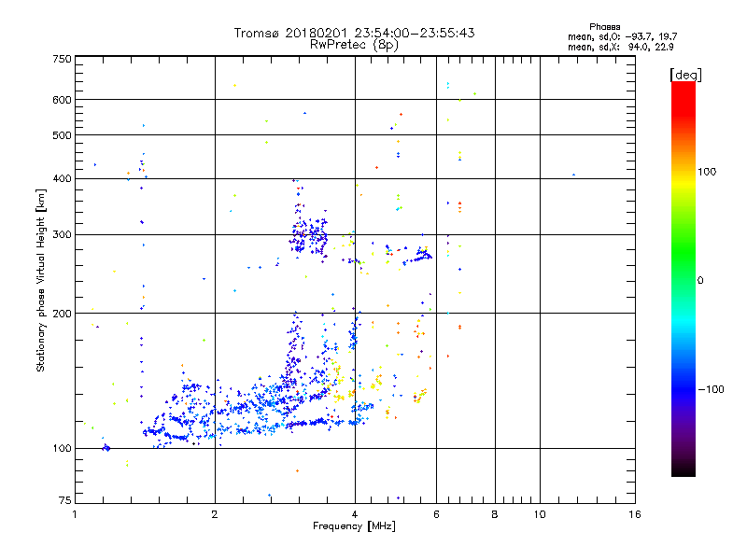Click the Phases header text
The width and height of the screenshot is (747, 560).
point(604,27)
